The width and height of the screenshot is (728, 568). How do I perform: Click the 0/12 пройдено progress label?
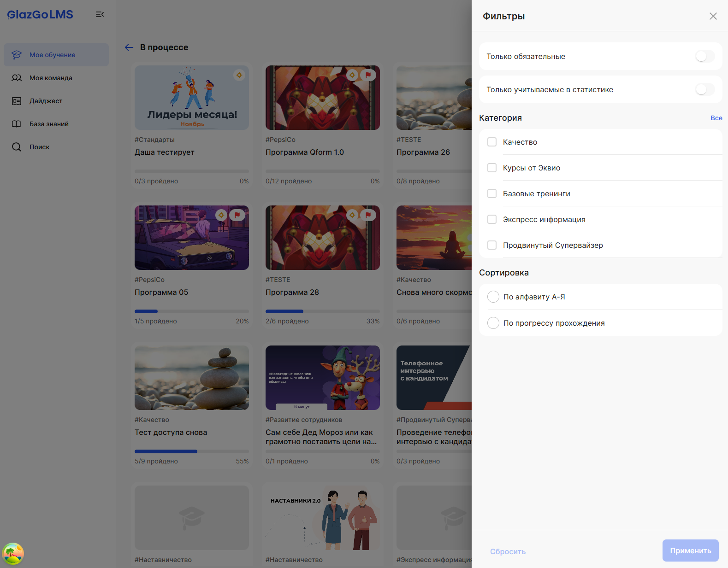289,181
